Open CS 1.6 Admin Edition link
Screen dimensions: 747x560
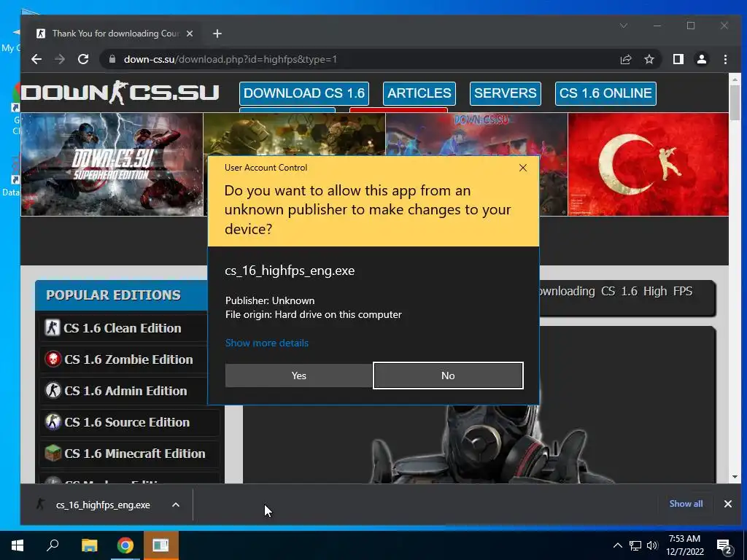(125, 391)
